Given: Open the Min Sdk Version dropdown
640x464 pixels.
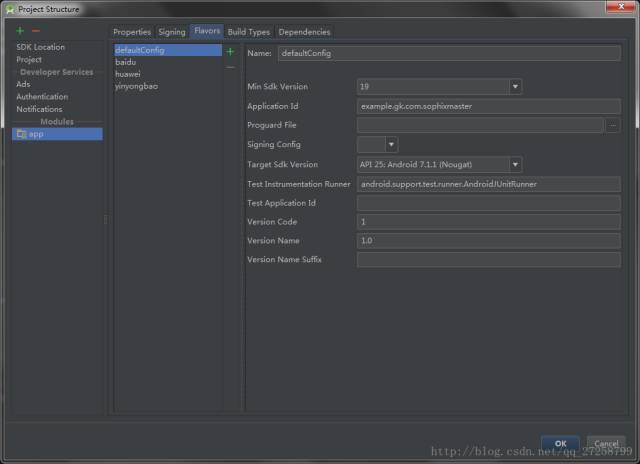Looking at the screenshot, I should coord(515,87).
